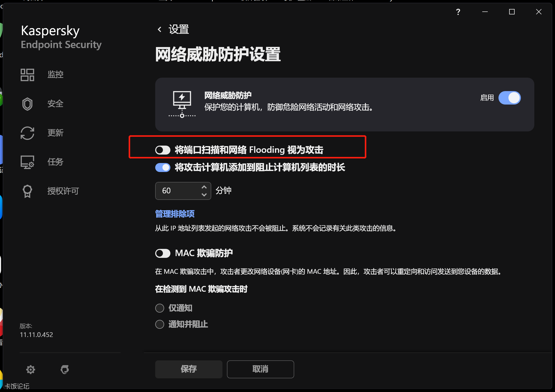
Task: Toggle the 将攻击计算机添加到阻止计算机列表的时长 switch
Action: coord(163,168)
